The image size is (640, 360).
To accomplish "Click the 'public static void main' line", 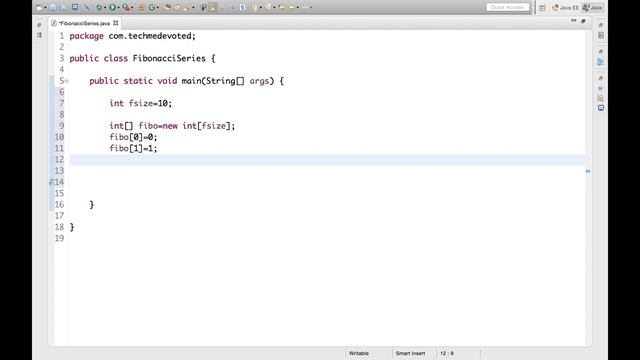I will point(186,81).
